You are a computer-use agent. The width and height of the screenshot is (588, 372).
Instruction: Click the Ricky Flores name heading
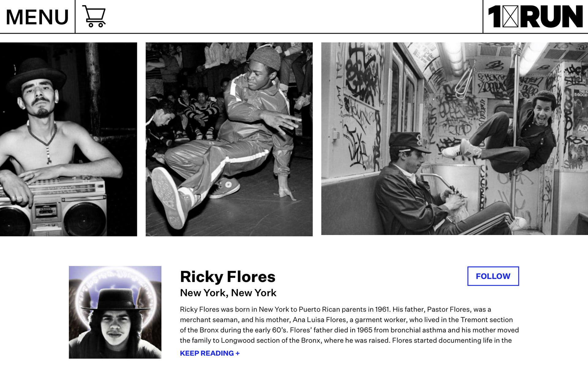(x=228, y=277)
